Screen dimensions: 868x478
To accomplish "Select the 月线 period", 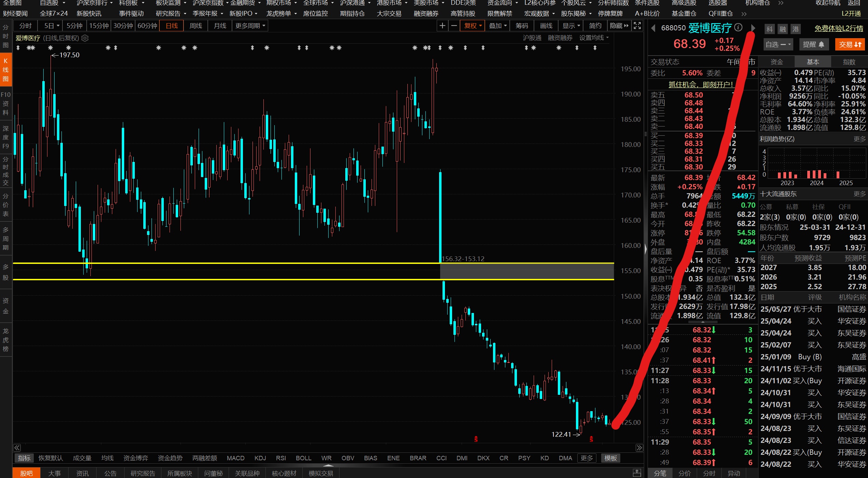I will coord(220,26).
